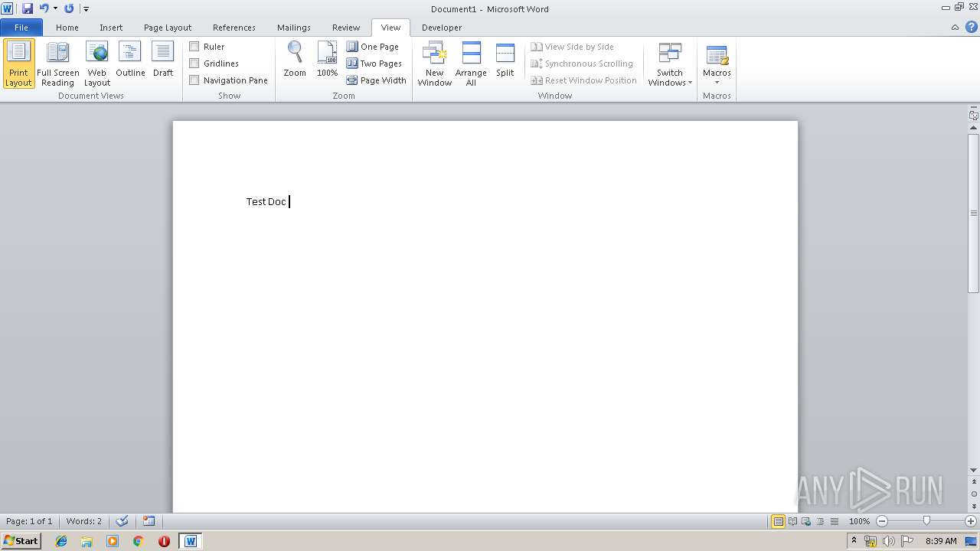Select Print Layout icon in status bar
980x551 pixels.
click(x=778, y=521)
